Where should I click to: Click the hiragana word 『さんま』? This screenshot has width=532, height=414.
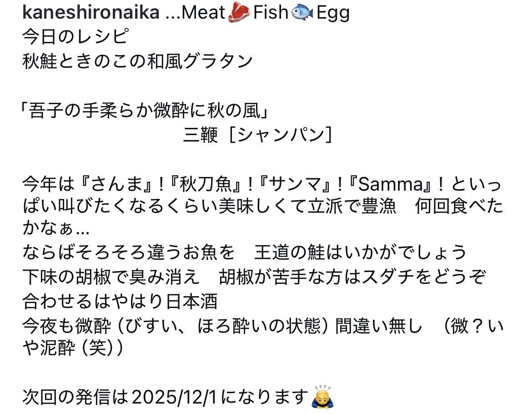pos(121,186)
